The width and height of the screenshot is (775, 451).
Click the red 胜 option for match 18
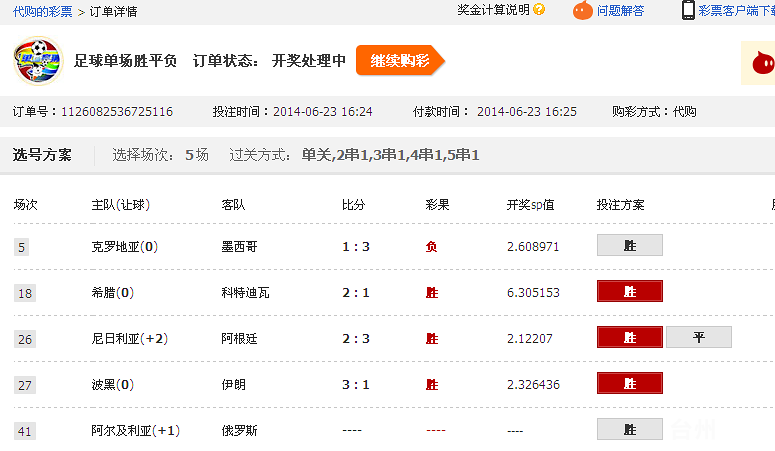[630, 291]
